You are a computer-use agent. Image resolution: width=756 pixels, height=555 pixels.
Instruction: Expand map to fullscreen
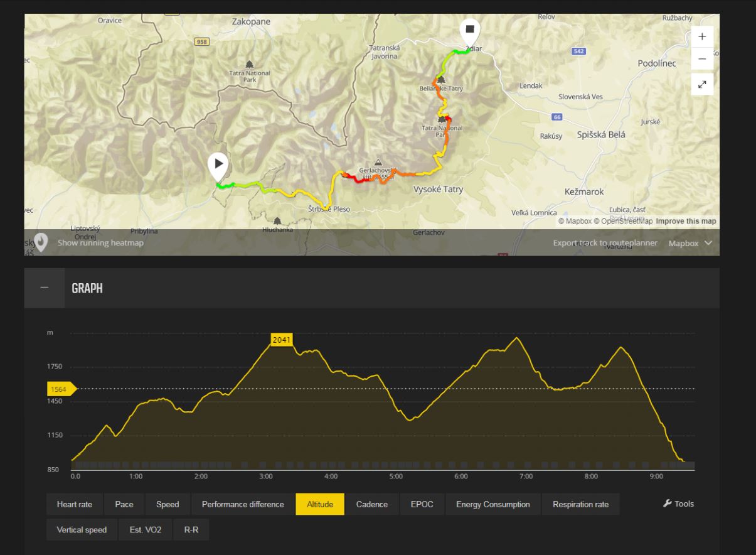coord(702,84)
